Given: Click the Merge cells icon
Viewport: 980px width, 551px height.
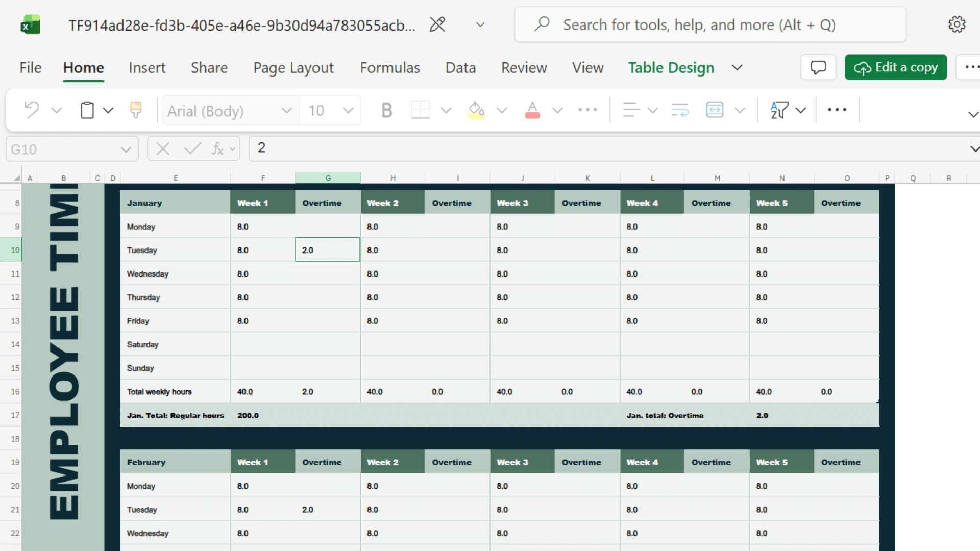Looking at the screenshot, I should (x=715, y=110).
